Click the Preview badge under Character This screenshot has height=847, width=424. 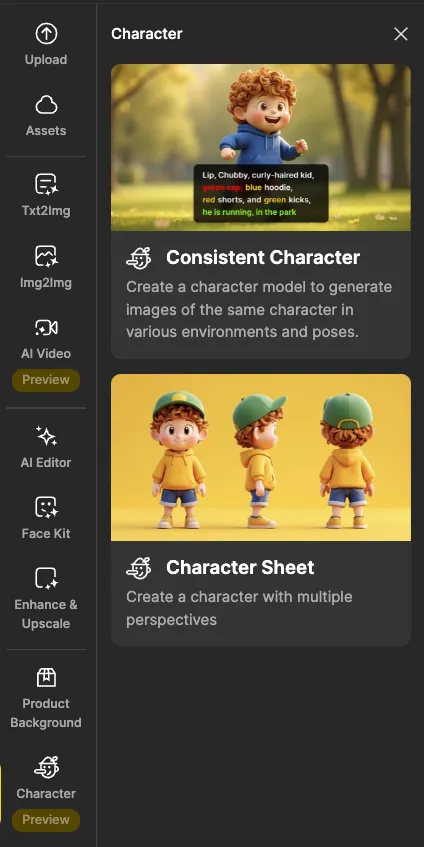coord(46,820)
